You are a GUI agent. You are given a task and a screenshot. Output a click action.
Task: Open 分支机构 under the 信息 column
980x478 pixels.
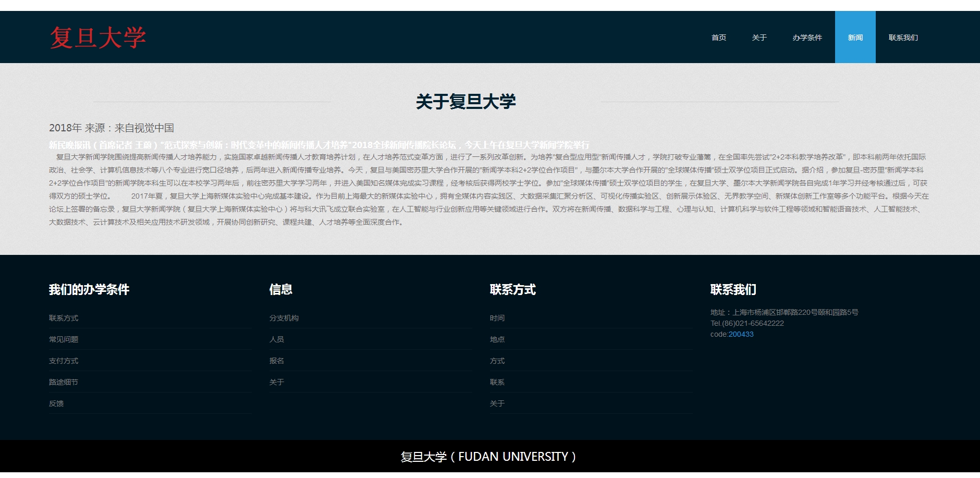(x=284, y=318)
